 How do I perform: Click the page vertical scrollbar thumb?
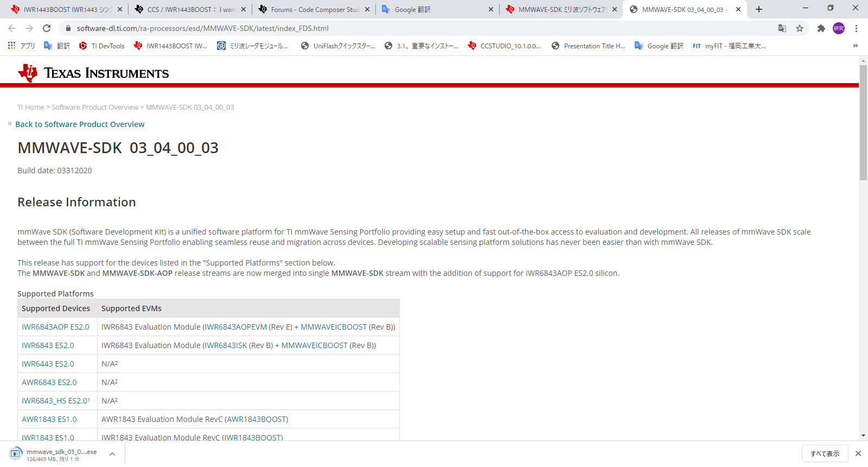pyautogui.click(x=863, y=122)
